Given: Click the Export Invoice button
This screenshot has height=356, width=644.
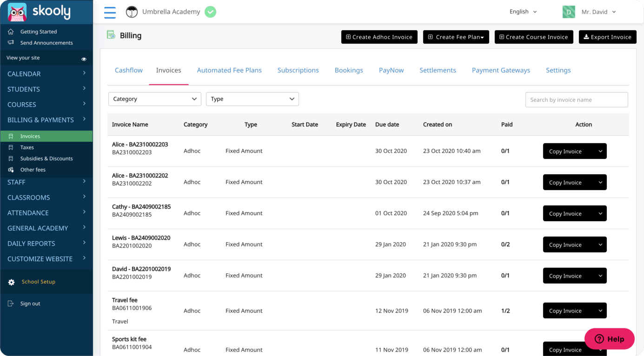Looking at the screenshot, I should coord(607,37).
